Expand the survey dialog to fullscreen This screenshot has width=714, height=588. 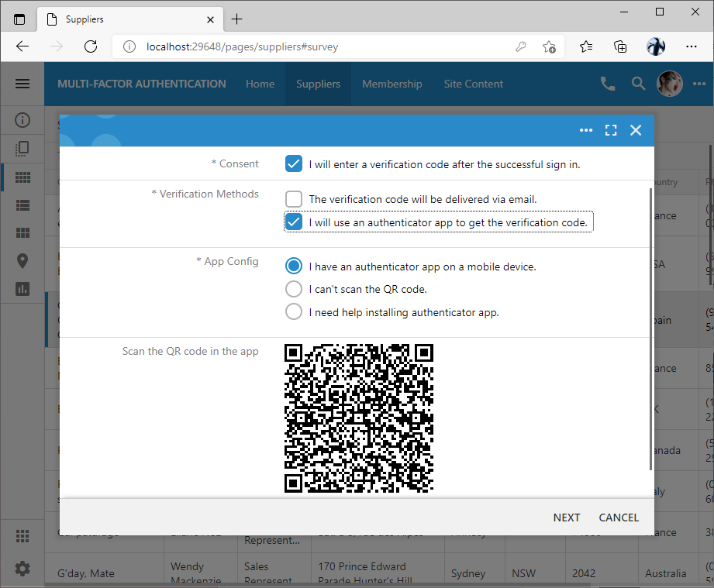[x=611, y=130]
